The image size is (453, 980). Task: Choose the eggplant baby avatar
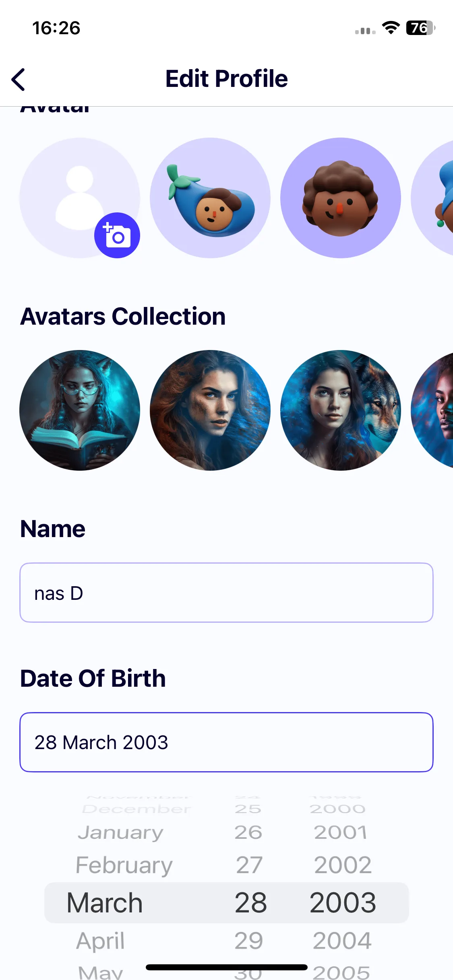click(210, 198)
